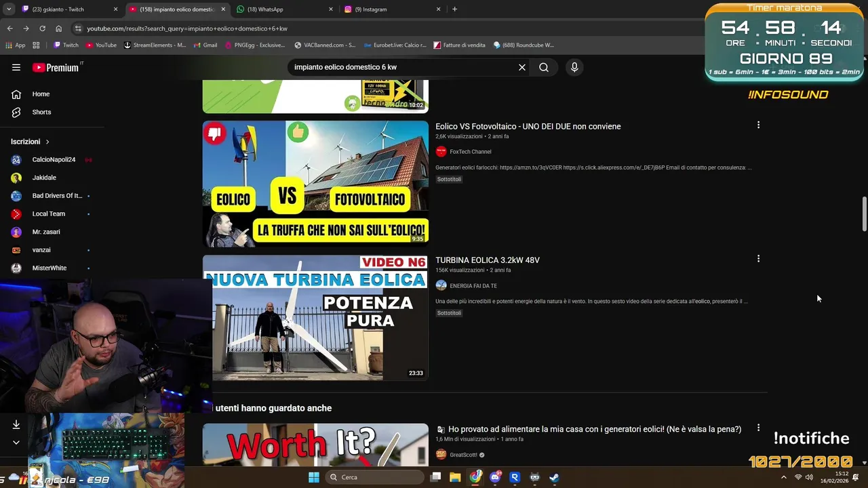Open the 'Worth It?' video thumbnail
This screenshot has width=868, height=488.
[x=315, y=445]
